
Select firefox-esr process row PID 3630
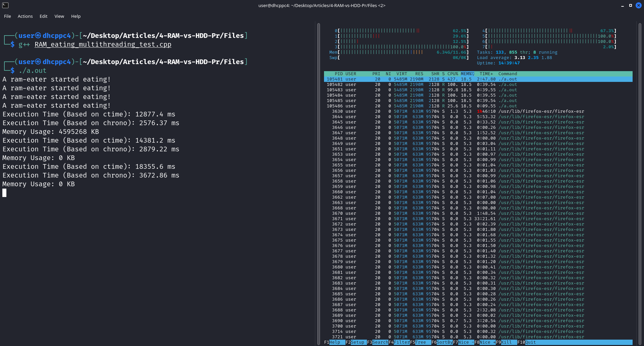click(478, 111)
